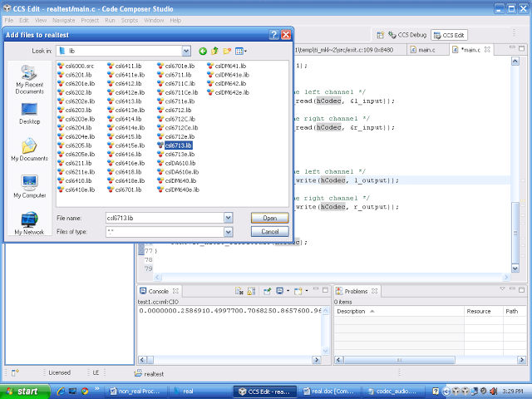Open the File menu

click(9, 20)
